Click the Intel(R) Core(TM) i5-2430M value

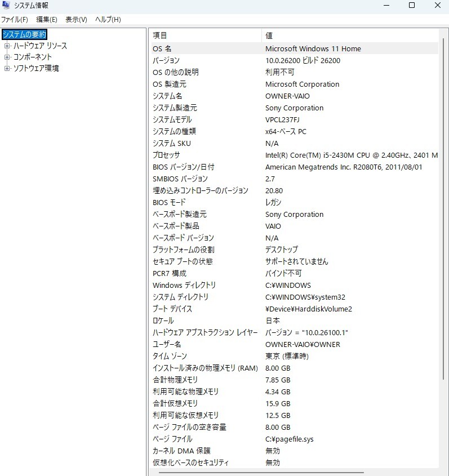pyautogui.click(x=351, y=155)
